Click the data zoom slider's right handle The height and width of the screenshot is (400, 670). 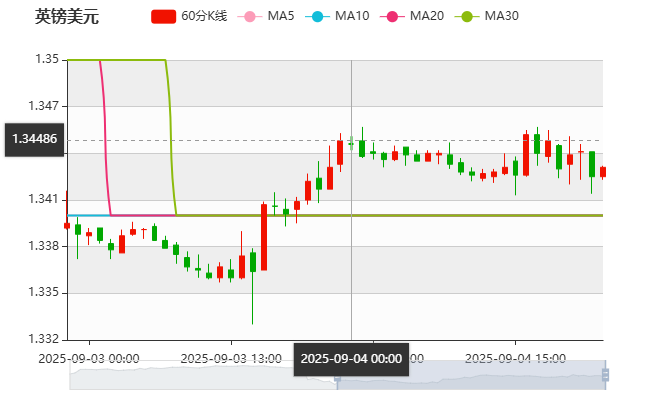coord(605,375)
